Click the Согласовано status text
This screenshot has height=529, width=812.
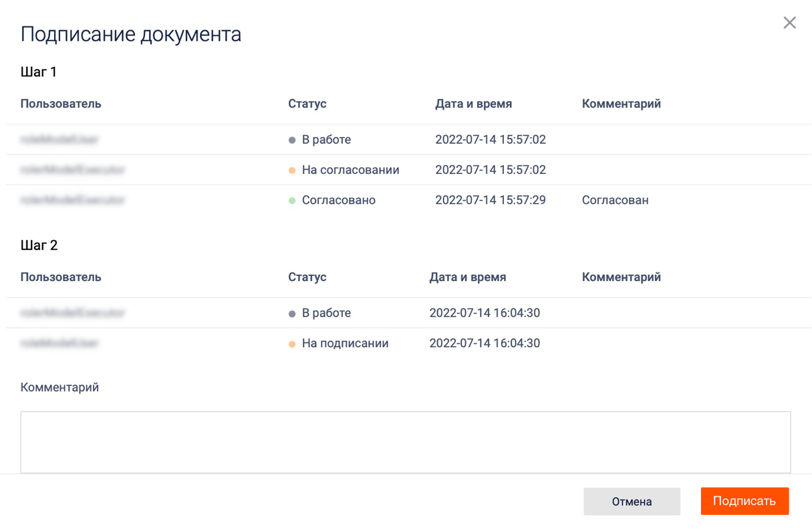coord(338,200)
